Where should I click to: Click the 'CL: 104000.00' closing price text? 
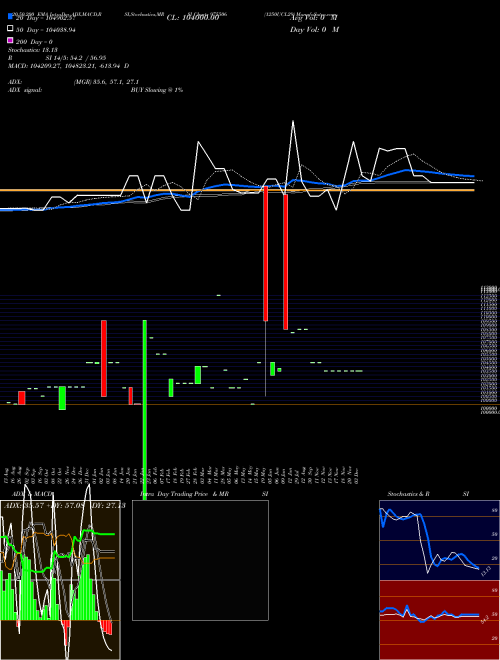[x=193, y=18]
